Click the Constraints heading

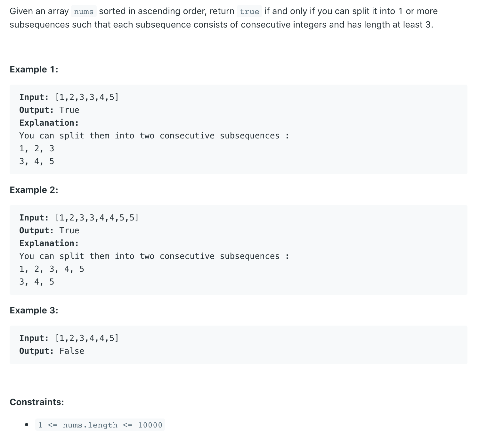click(x=37, y=402)
